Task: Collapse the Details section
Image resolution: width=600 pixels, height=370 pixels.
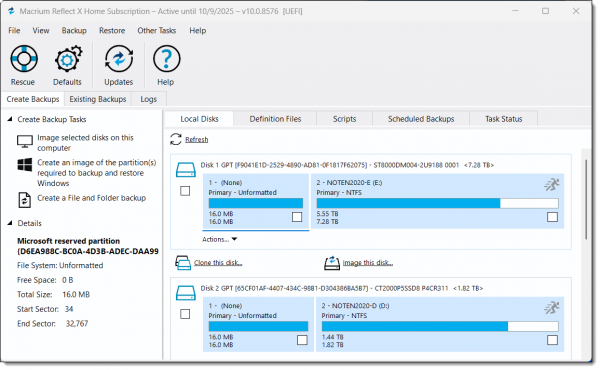Action: 10,223
